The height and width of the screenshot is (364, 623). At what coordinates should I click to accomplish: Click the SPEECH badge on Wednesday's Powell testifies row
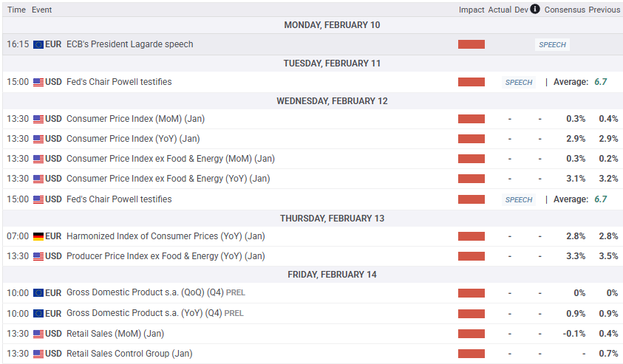(518, 199)
